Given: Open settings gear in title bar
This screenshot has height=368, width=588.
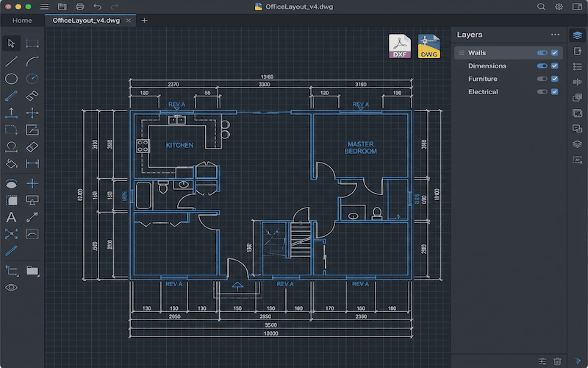Looking at the screenshot, I should pyautogui.click(x=559, y=7).
